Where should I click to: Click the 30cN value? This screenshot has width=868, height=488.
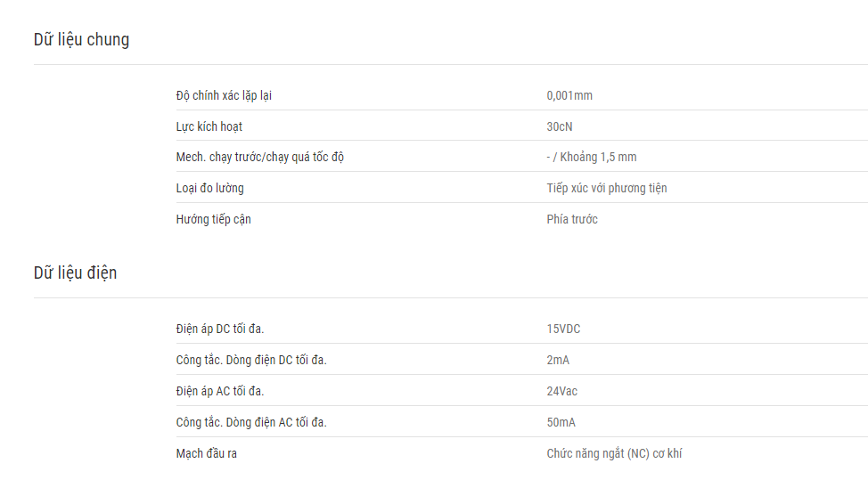(560, 126)
